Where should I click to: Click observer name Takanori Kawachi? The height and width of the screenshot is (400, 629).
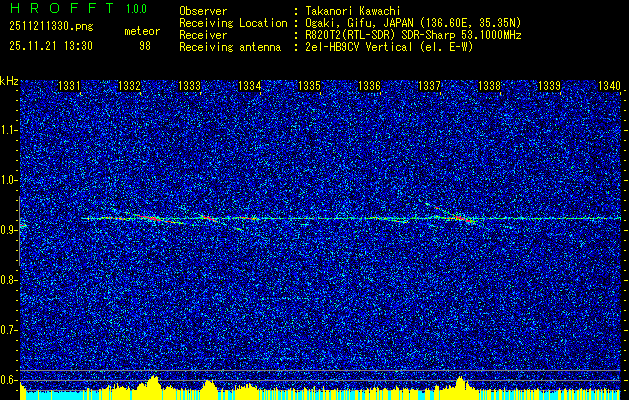click(x=351, y=11)
